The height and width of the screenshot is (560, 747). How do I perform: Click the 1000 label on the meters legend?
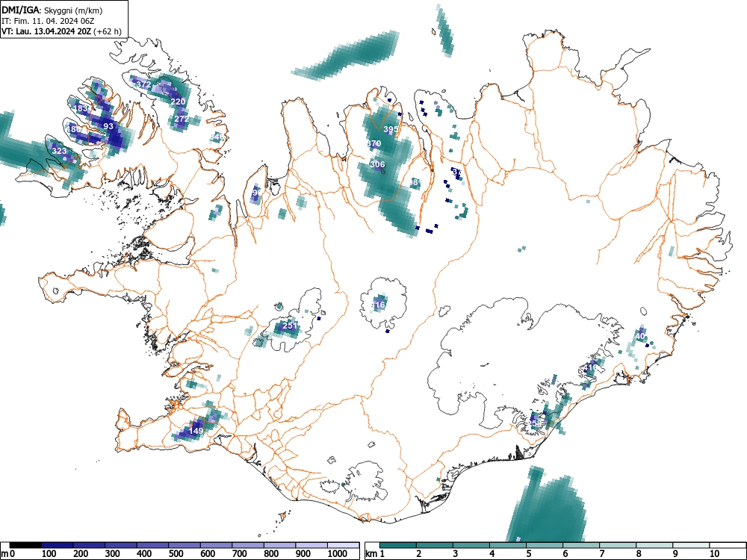tap(338, 554)
